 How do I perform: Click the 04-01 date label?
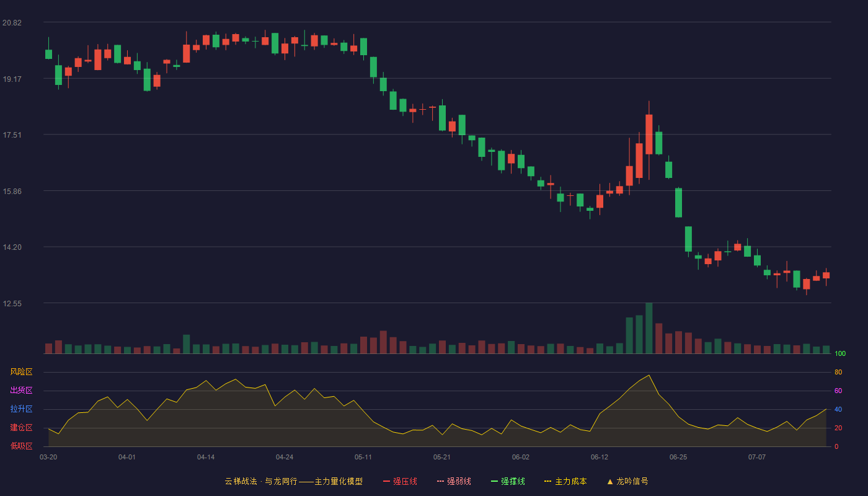pos(127,457)
